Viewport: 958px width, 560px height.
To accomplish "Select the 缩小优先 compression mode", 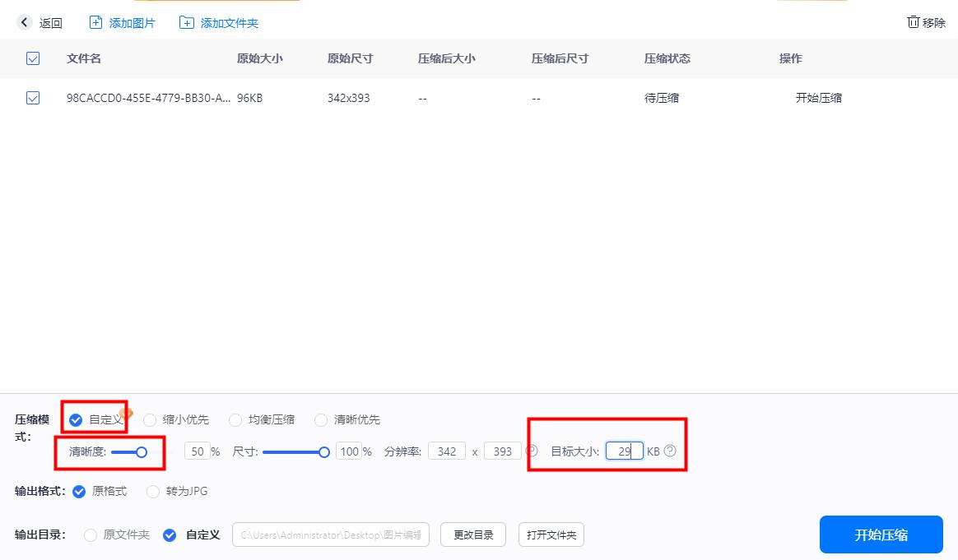I will pos(150,419).
